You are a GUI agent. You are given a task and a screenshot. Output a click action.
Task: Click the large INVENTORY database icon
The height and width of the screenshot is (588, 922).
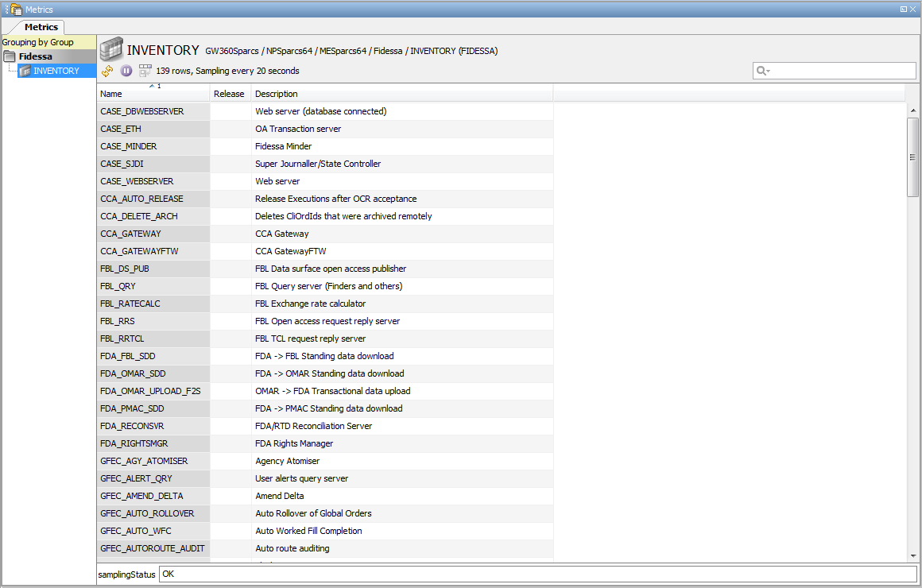(x=111, y=49)
